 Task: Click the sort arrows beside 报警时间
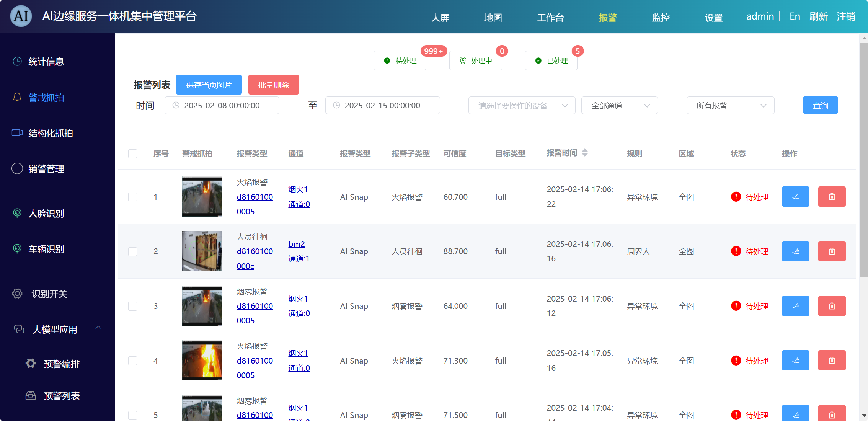pyautogui.click(x=584, y=153)
